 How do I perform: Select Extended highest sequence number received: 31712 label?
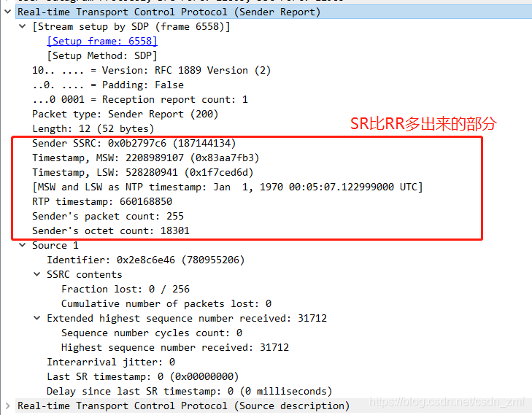point(187,318)
